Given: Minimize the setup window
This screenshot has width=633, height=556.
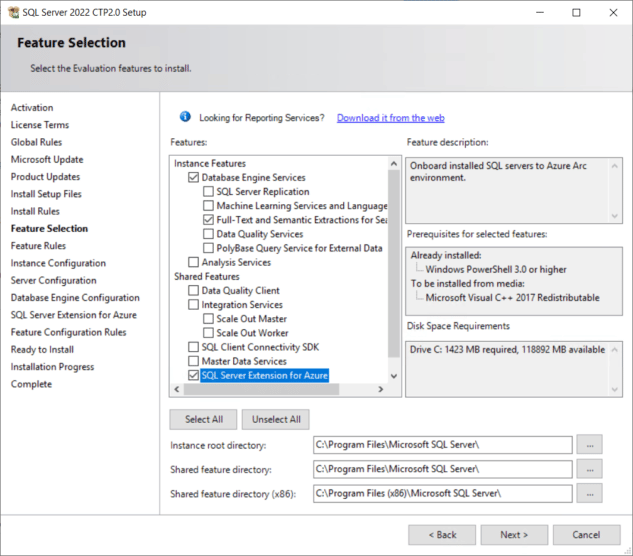Looking at the screenshot, I should [540, 13].
